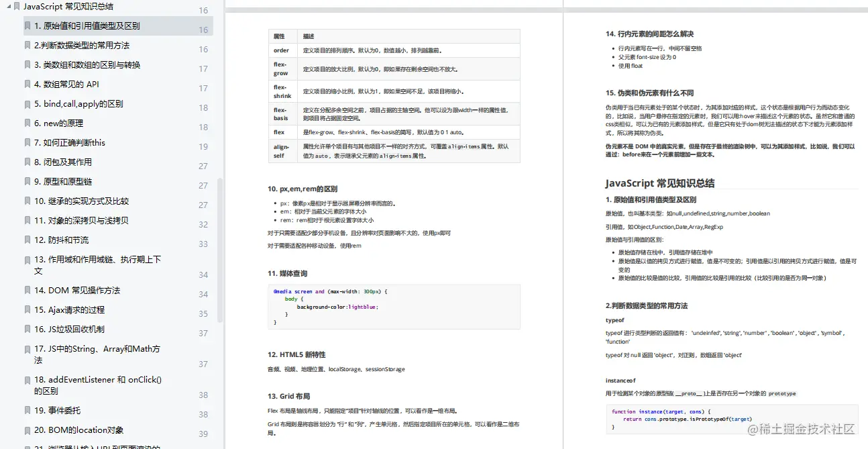Click the '描述' table header cell
Viewport: 868px width, 449px height.
tap(409, 36)
